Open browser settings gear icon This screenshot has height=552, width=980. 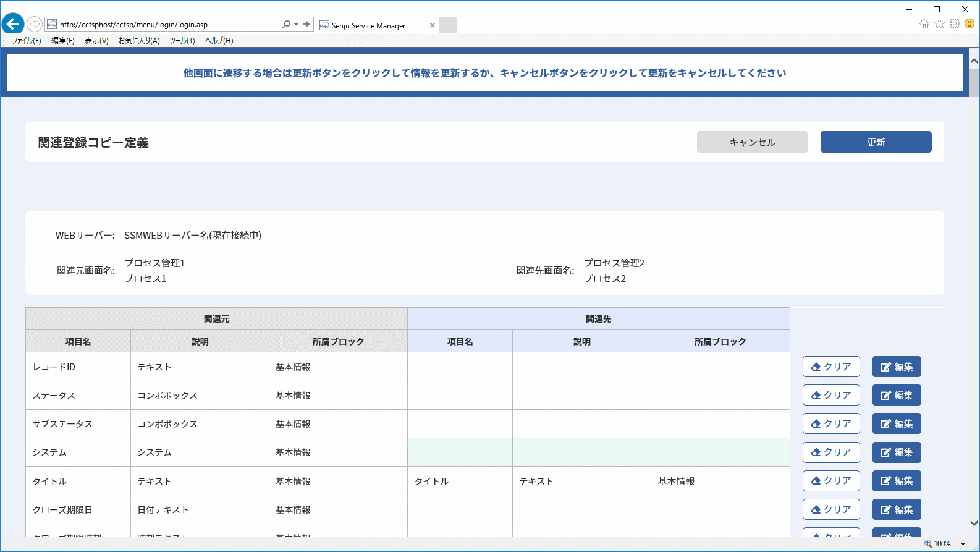click(955, 24)
